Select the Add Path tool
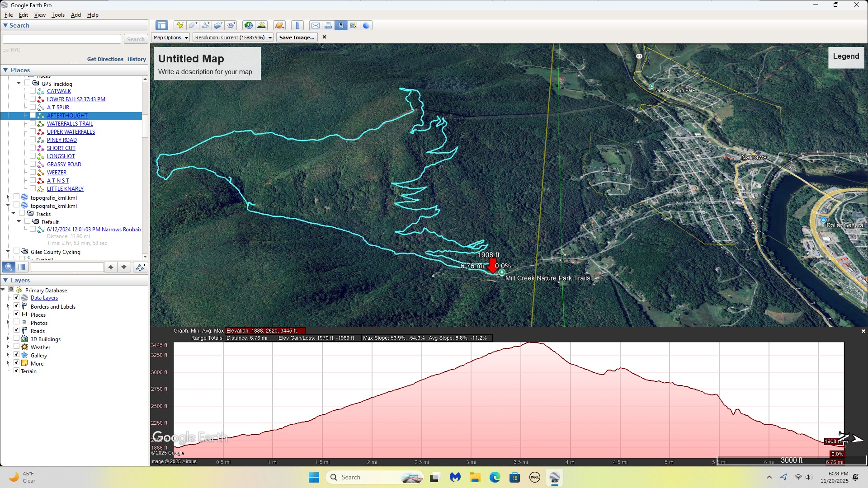The image size is (868, 488). pos(205,25)
